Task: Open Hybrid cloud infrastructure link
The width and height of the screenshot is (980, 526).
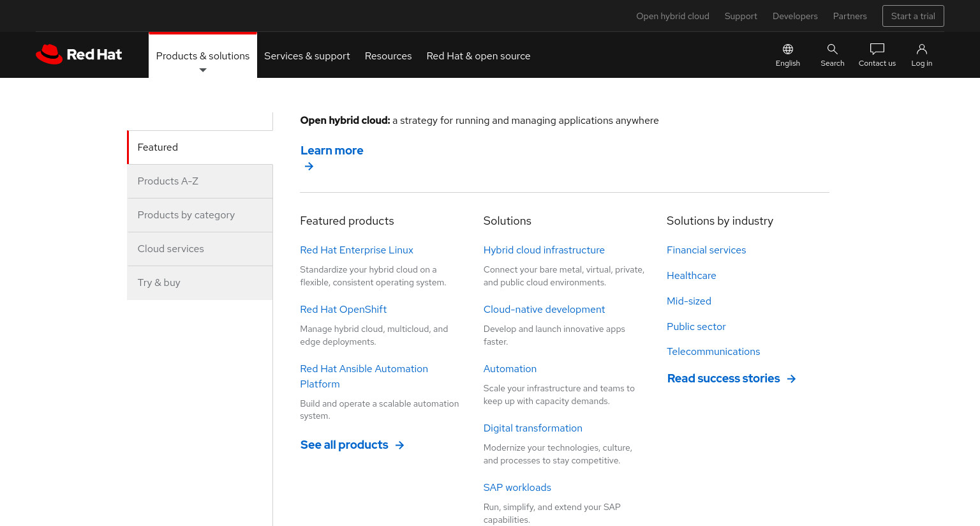Action: (544, 250)
